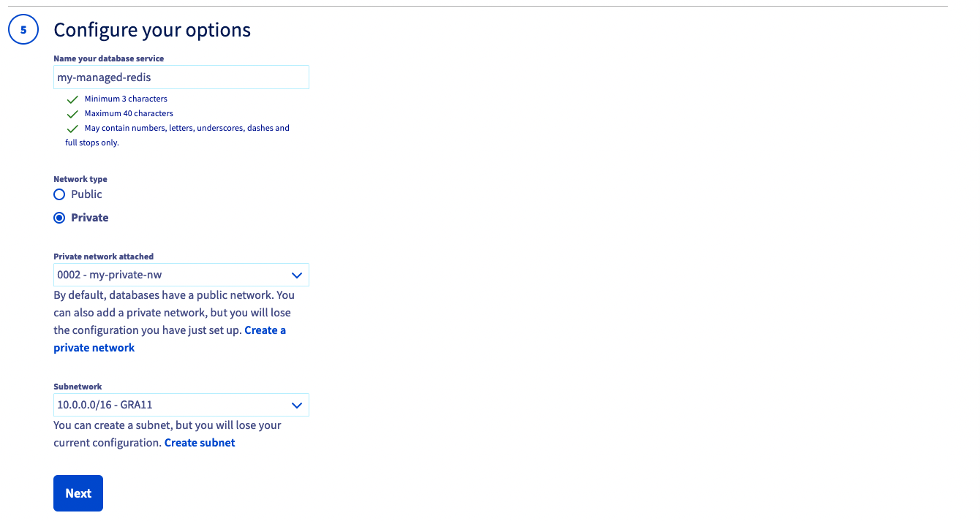Select the Private network type

click(x=59, y=217)
